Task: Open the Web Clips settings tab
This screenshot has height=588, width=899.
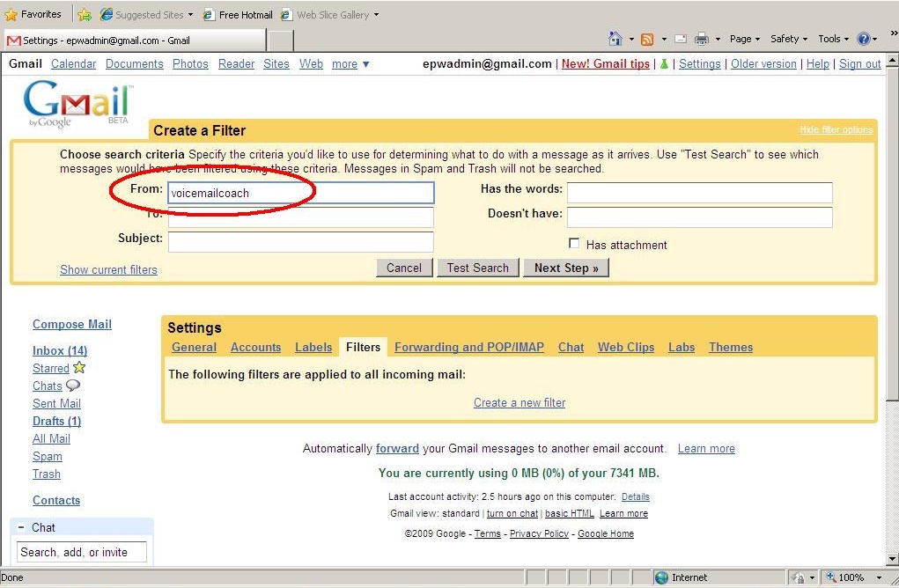Action: click(x=626, y=347)
